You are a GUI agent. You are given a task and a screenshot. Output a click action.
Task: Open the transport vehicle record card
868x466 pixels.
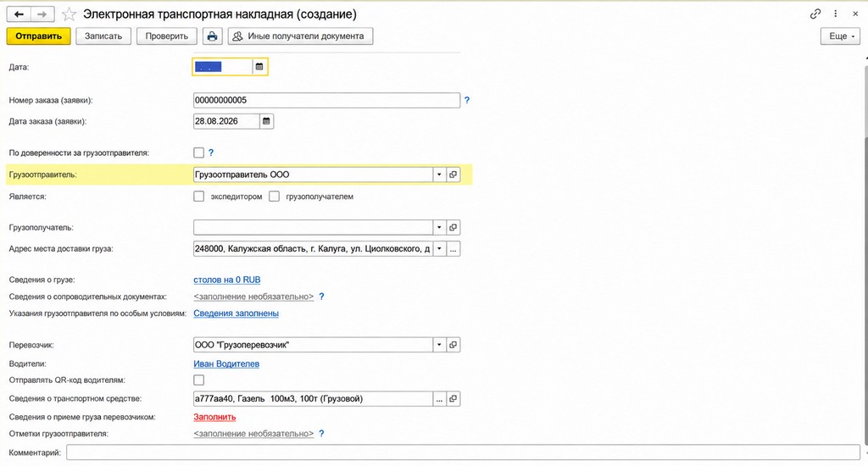click(453, 399)
